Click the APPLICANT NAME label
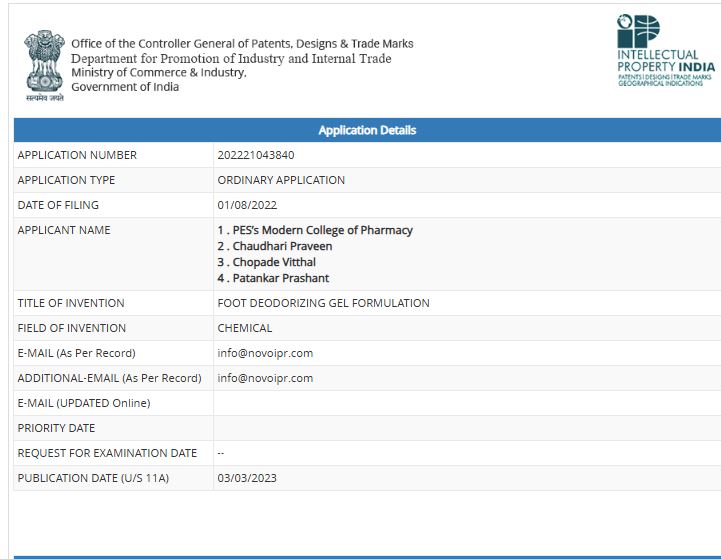This screenshot has width=721, height=559. click(x=64, y=230)
